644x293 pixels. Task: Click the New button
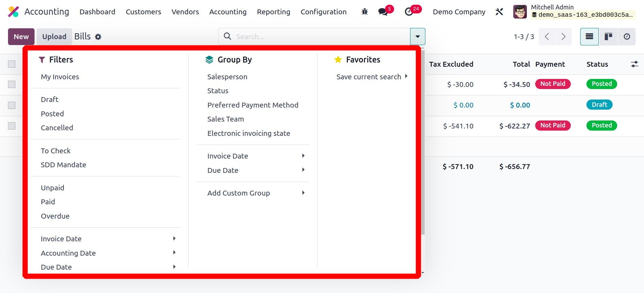(x=21, y=37)
